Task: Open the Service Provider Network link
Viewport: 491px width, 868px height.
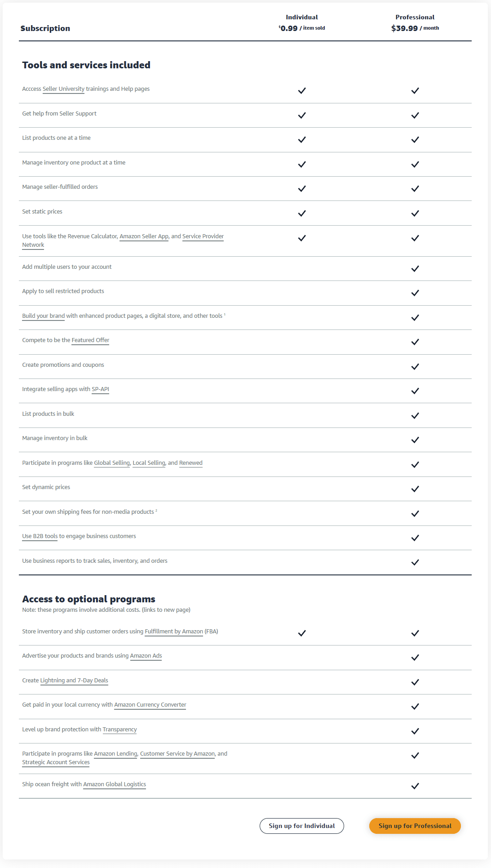Action: click(x=203, y=236)
